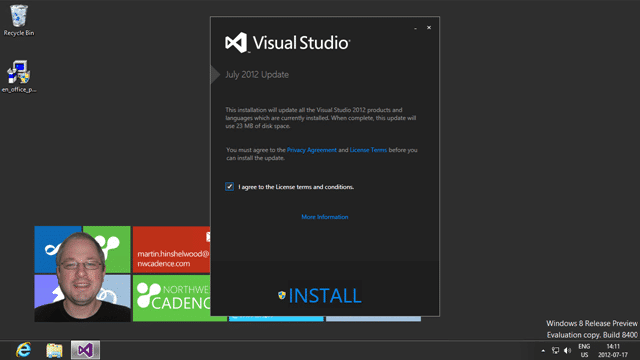Open the License Terms link
The height and width of the screenshot is (360, 640).
pyautogui.click(x=368, y=150)
